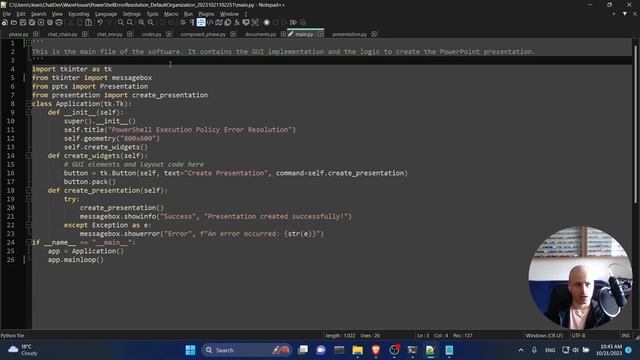
Task: Collapse the except block fold on line 22
Action: pyautogui.click(x=29, y=225)
